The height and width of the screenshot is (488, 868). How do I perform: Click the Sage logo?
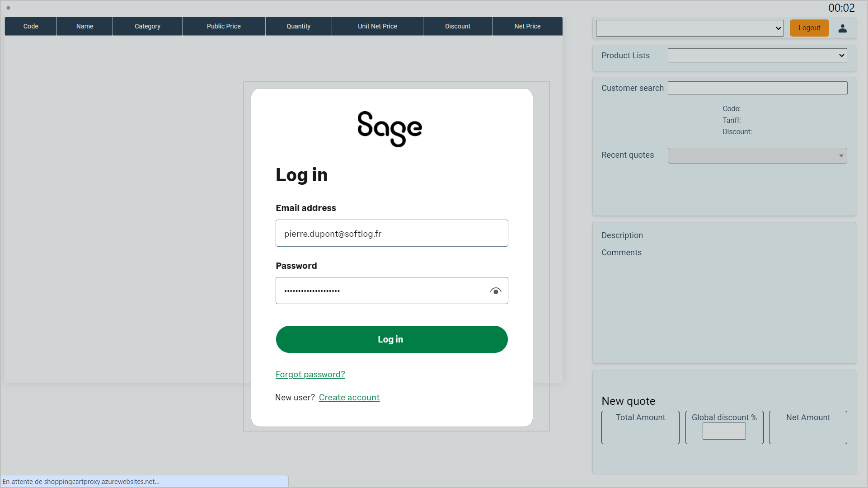(389, 129)
